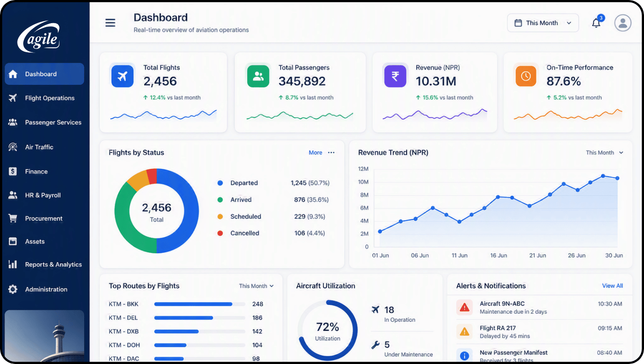Screen dimensions: 644x364
Task: Click the 30 Jun label on Revenue Trend axis
Action: (x=614, y=255)
